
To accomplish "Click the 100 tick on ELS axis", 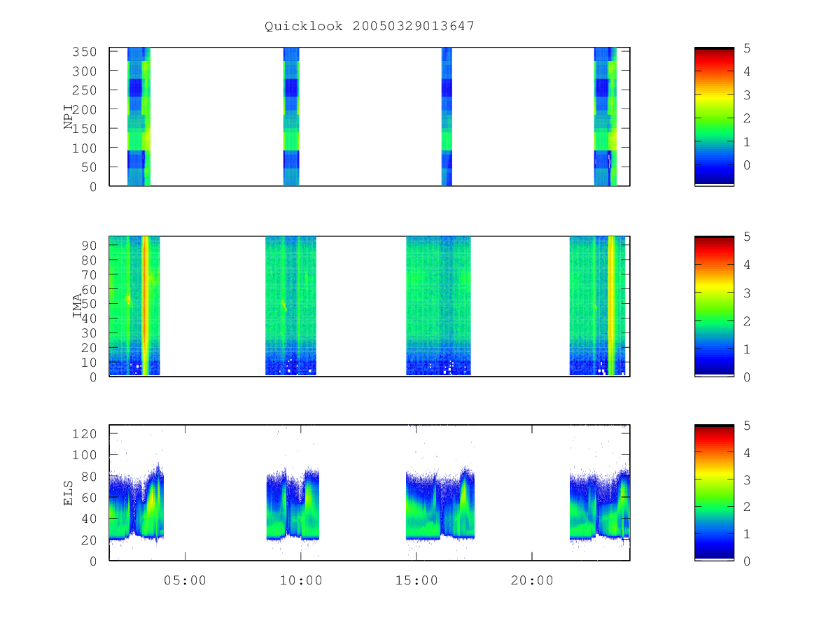I will 85,455.
